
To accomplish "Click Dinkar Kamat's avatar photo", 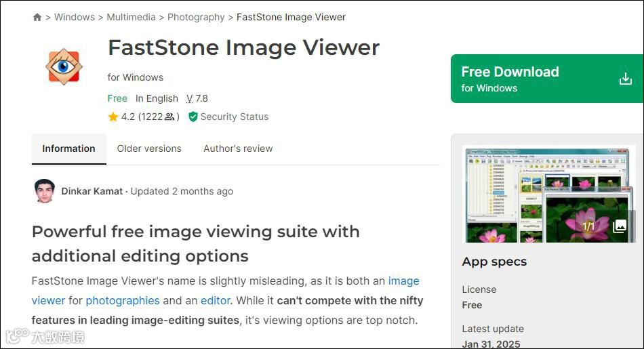I will coord(44,191).
